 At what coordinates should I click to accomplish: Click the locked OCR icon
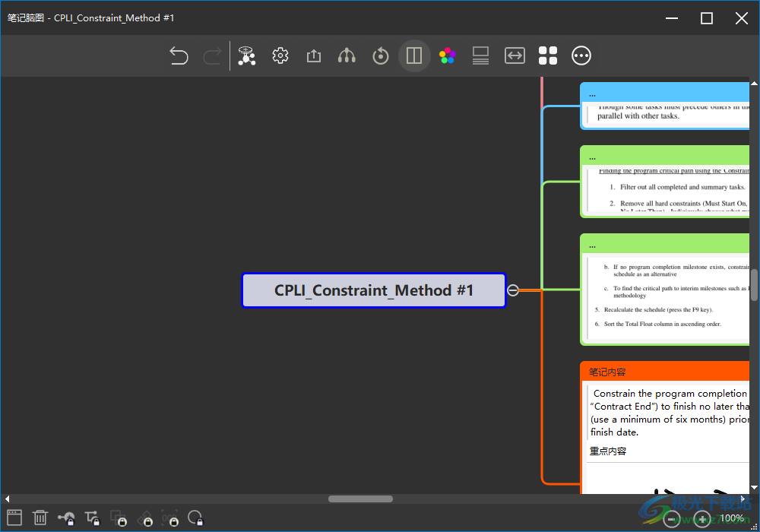(170, 518)
